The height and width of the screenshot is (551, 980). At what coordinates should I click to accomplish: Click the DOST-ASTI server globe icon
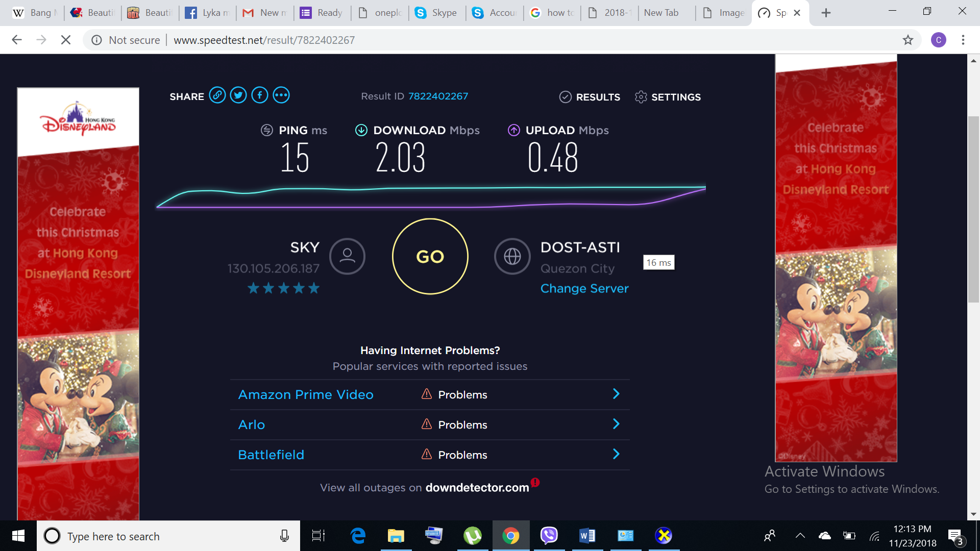(512, 256)
